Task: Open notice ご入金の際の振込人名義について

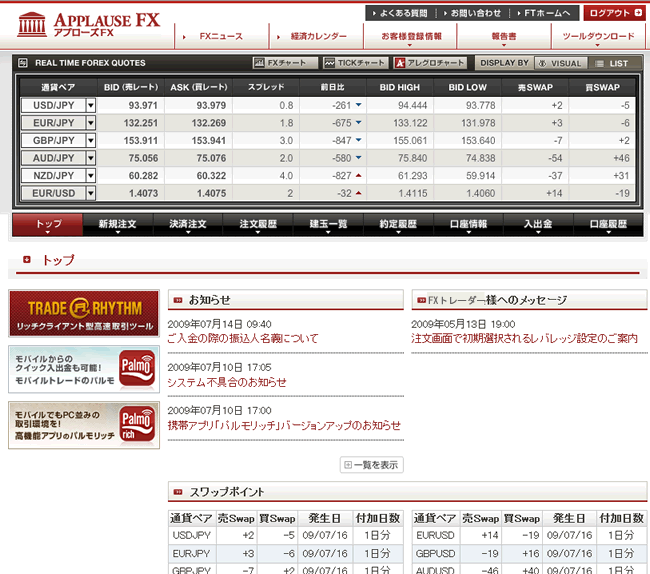Action: (x=243, y=339)
